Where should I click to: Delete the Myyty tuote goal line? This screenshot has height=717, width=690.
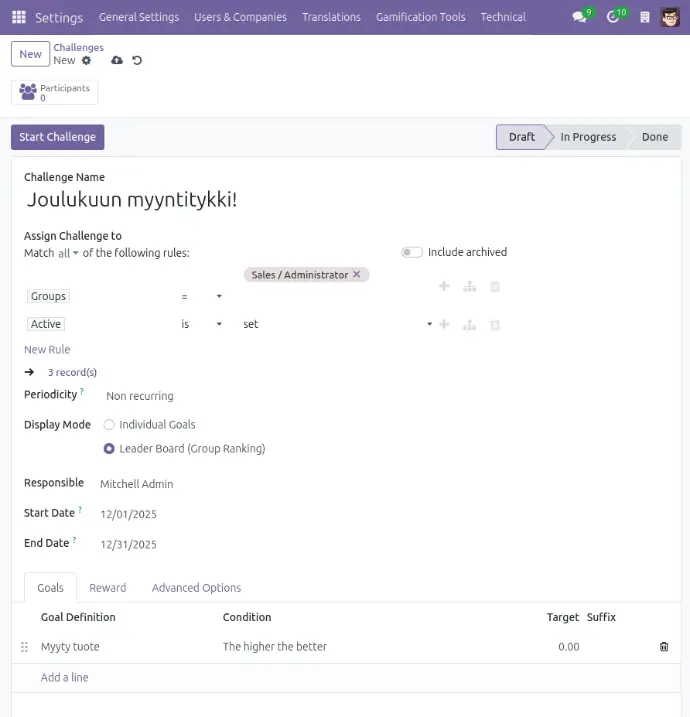pyautogui.click(x=664, y=647)
